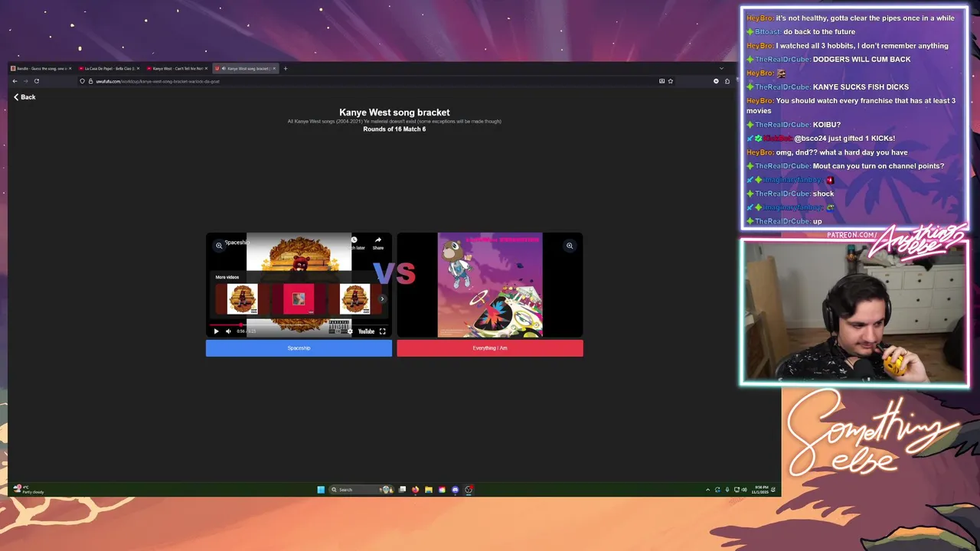
Task: Mute the YouTube player volume
Action: click(228, 331)
